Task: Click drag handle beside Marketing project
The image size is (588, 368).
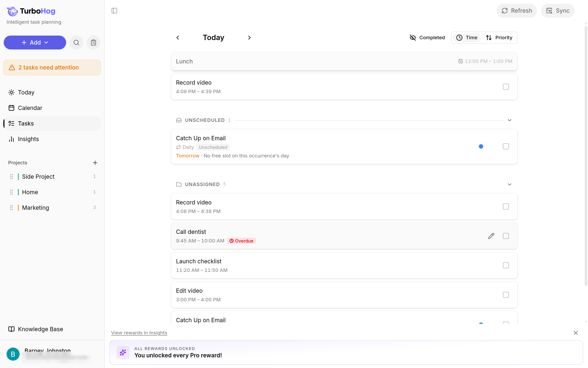Action: [11, 208]
